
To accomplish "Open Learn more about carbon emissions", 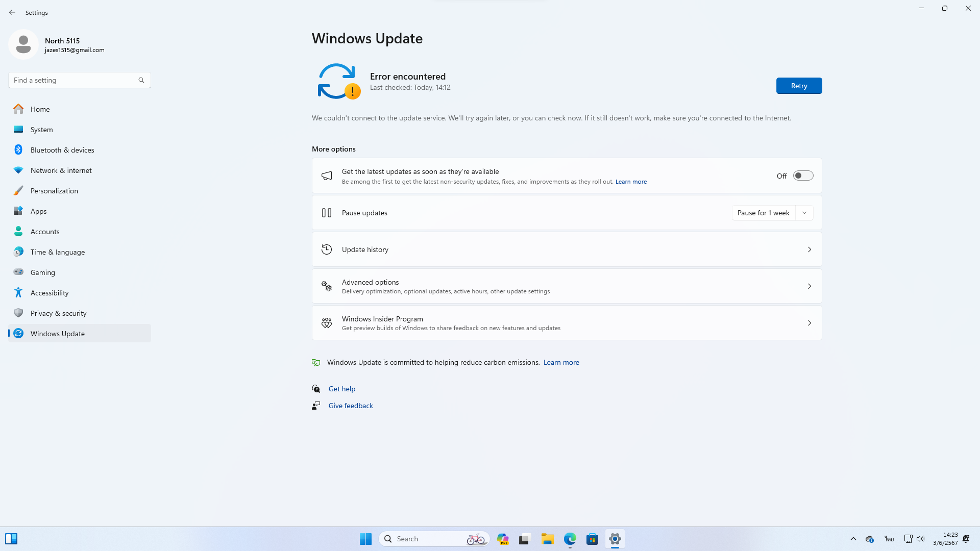I will click(x=561, y=362).
